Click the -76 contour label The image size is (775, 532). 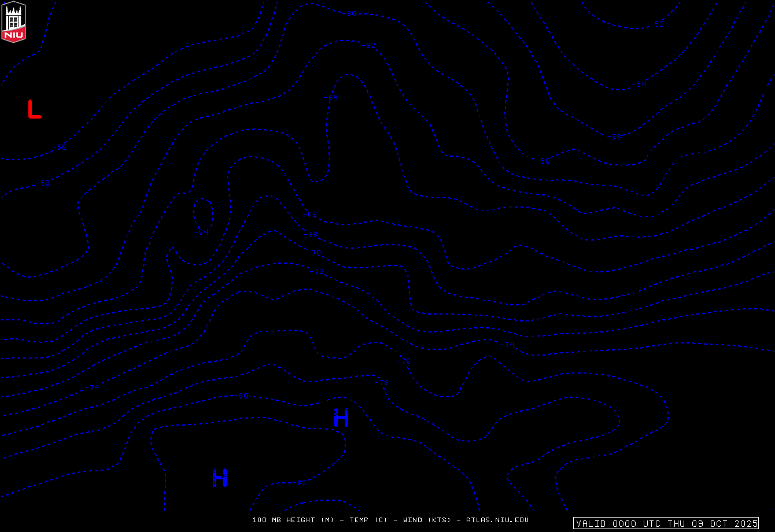[403, 361]
